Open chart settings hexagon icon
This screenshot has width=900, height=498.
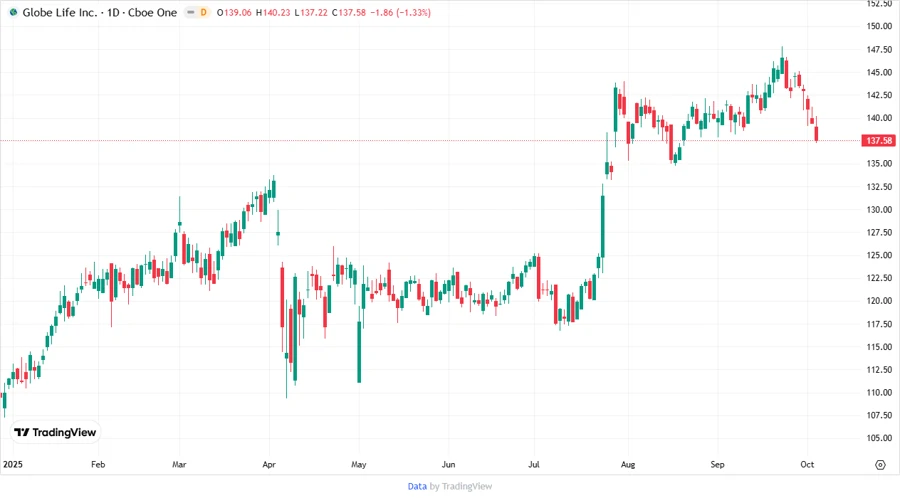pos(880,465)
